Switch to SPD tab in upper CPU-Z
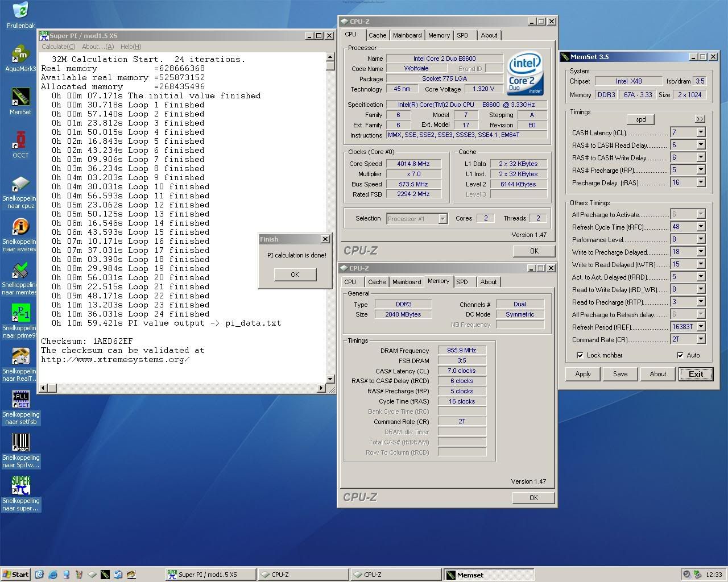 (x=463, y=35)
